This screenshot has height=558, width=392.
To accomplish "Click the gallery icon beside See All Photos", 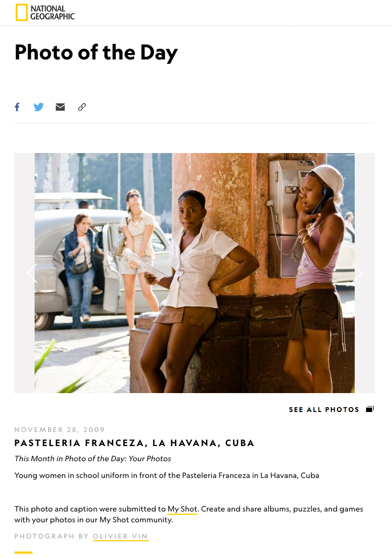I will click(370, 409).
